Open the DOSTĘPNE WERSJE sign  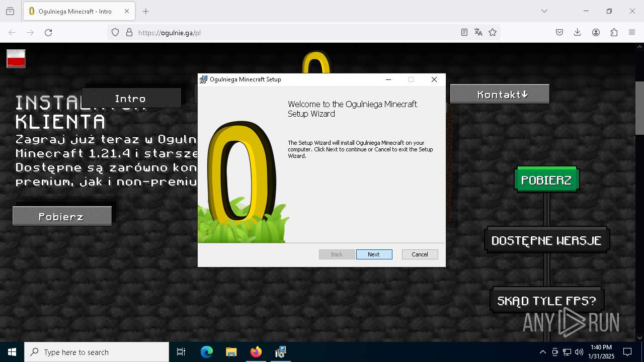pyautogui.click(x=546, y=240)
